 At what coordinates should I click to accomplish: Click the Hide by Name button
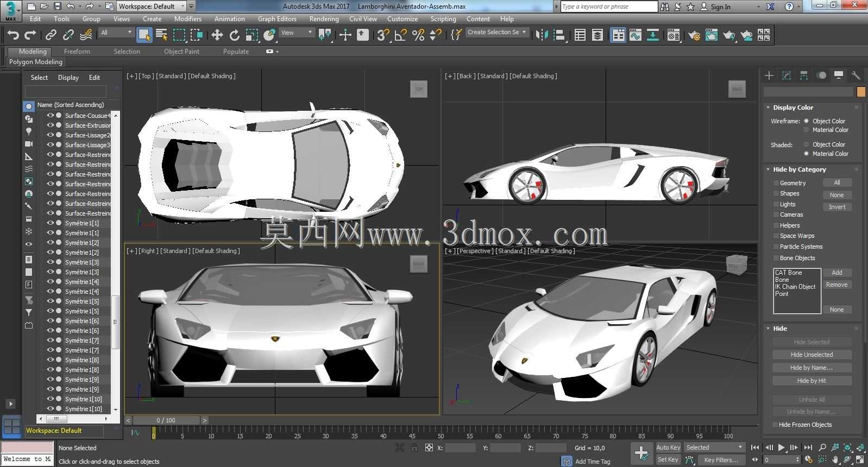[812, 368]
